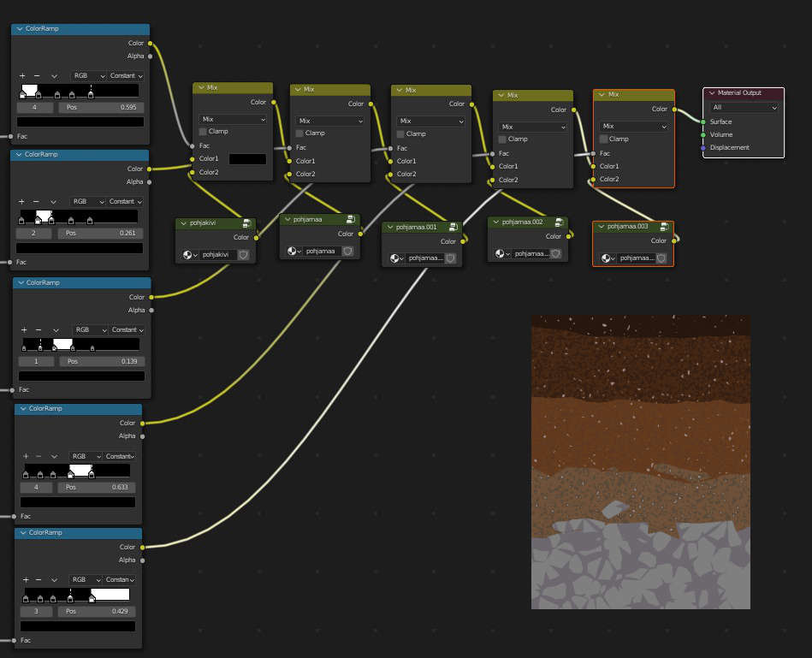The image size is (812, 658).
Task: Open RGB color mode dropdown in ColorRamp Pos 0.595
Action: click(x=88, y=76)
